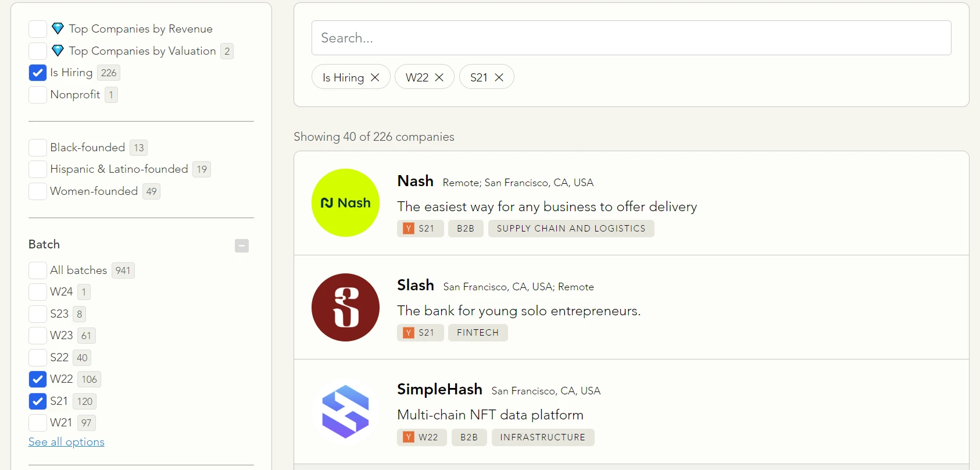The width and height of the screenshot is (980, 470).
Task: Remove the S21 filter chip
Action: 499,77
